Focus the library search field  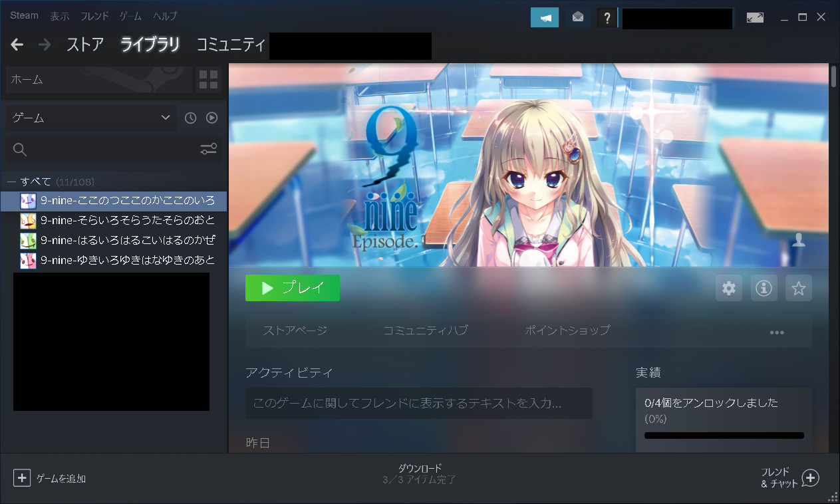coord(113,149)
